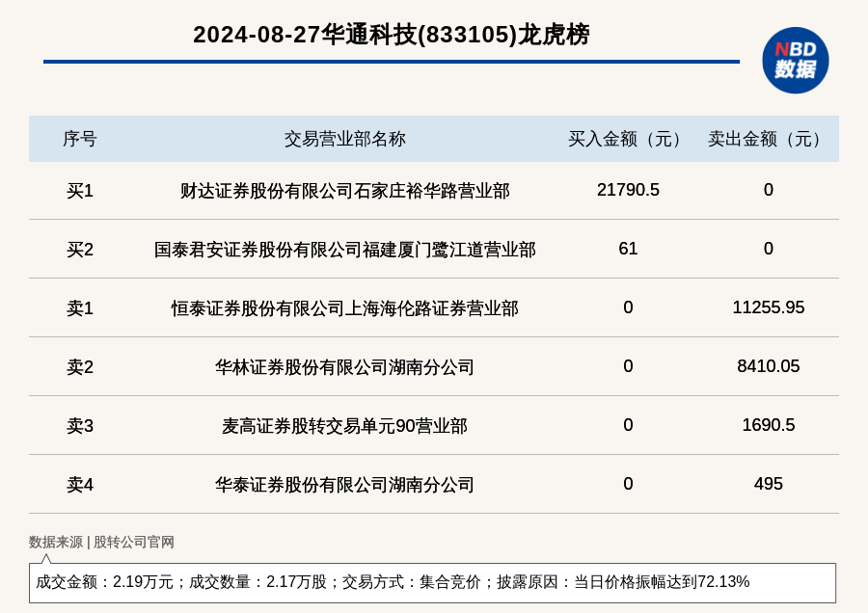
Task: Click the sell amount 8410.05
Action: [x=769, y=366]
